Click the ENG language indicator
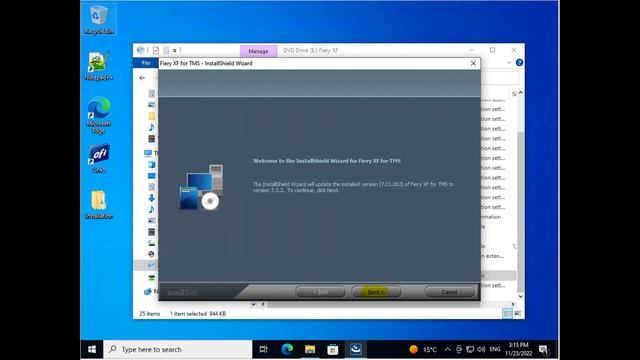Screen dimensions: 640x360 tap(495, 349)
